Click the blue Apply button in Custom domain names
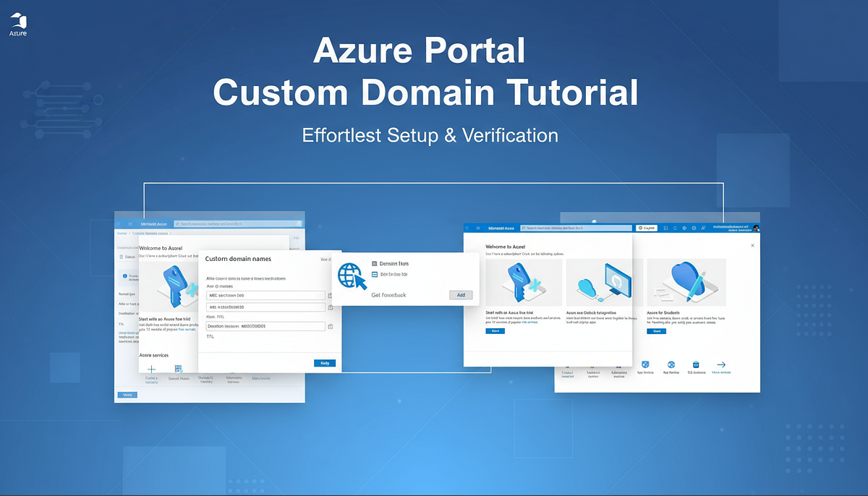Image resolution: width=868 pixels, height=496 pixels. tap(323, 363)
